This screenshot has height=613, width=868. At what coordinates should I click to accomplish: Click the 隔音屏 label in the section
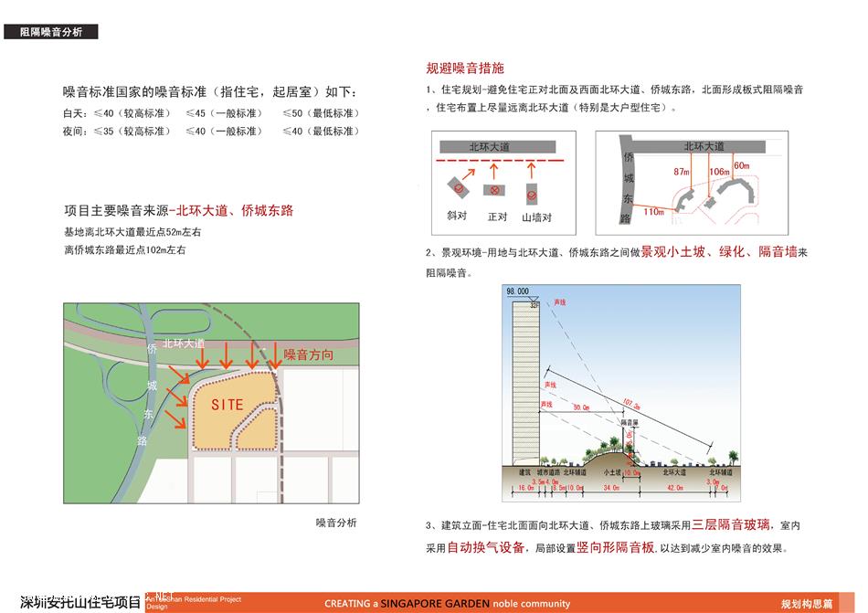point(630,423)
